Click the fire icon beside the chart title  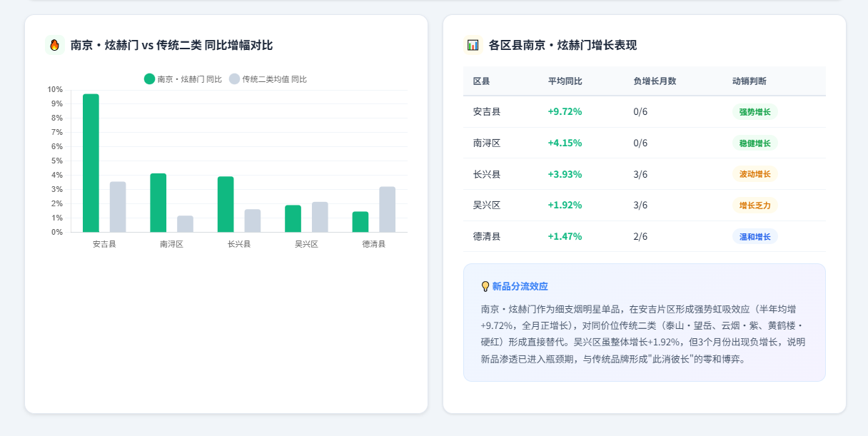click(55, 45)
